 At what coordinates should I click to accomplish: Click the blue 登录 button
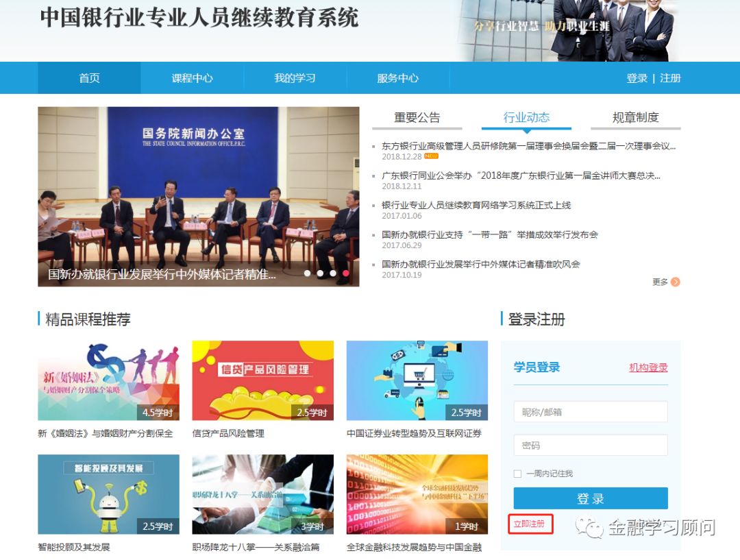click(x=591, y=498)
